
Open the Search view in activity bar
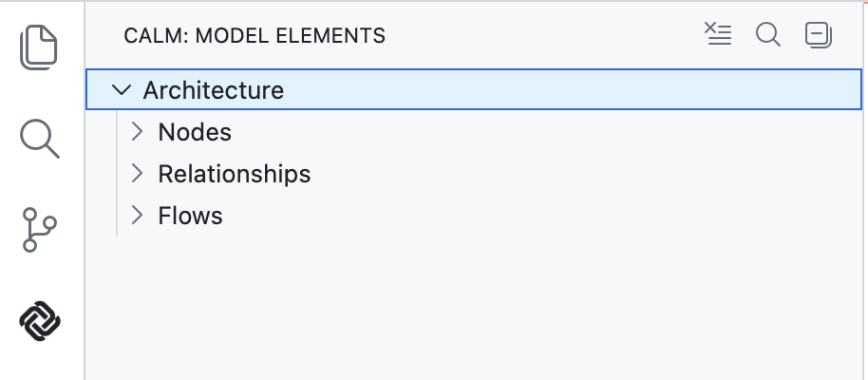click(40, 139)
